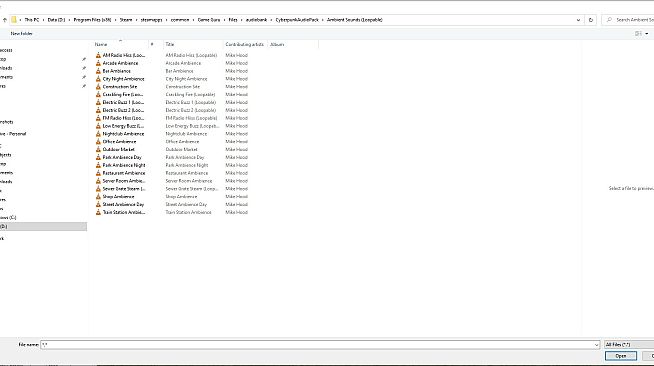
Task: Select the Crackling Fire file icon
Action: [98, 95]
